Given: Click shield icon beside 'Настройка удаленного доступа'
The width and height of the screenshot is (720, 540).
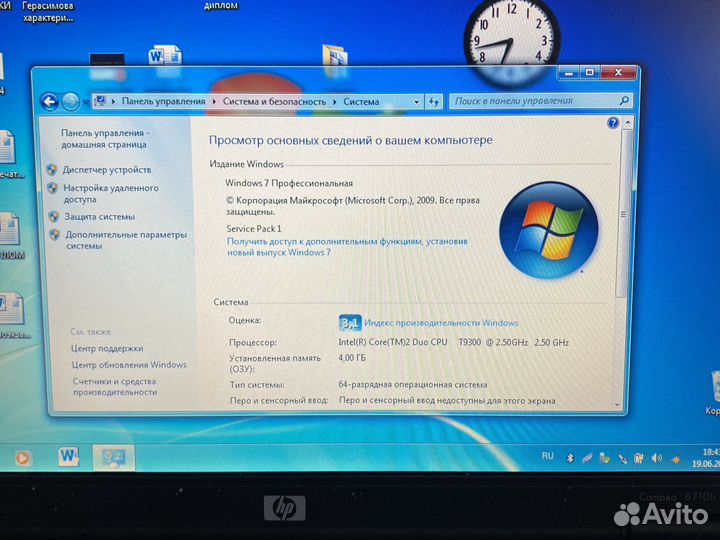Looking at the screenshot, I should pos(52,188).
